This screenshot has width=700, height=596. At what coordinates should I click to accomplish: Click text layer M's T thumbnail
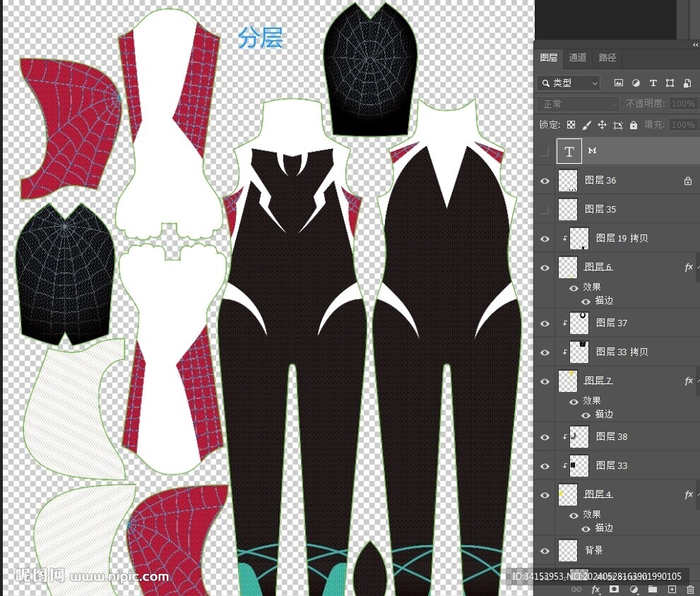click(x=569, y=151)
